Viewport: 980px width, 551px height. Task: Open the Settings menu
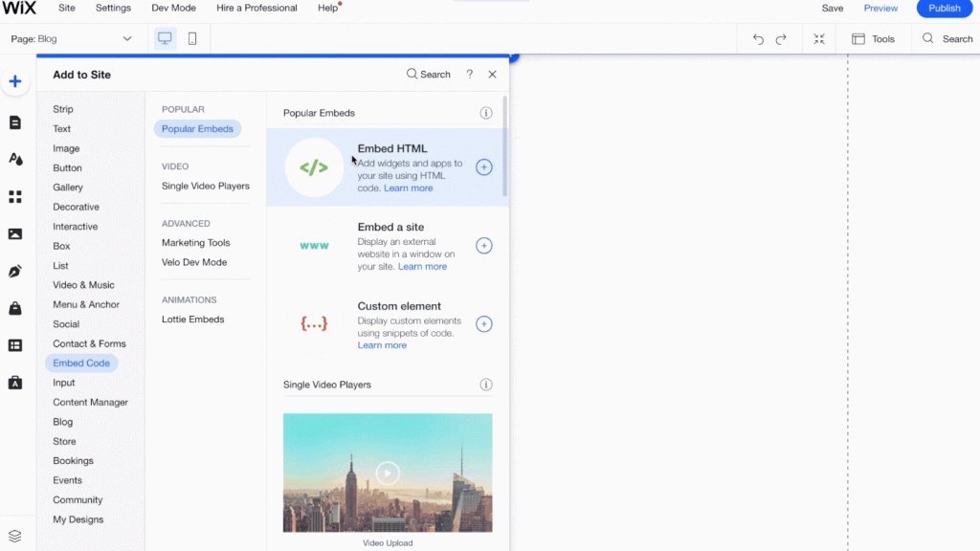113,8
